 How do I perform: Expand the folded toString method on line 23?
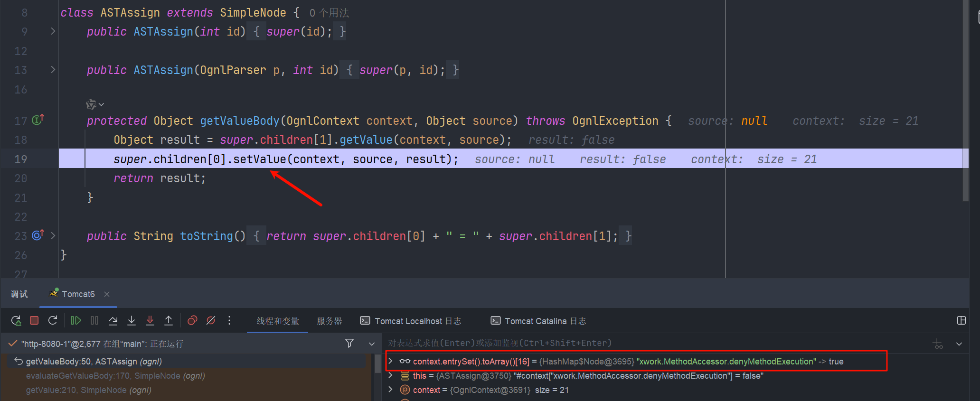[x=53, y=235]
